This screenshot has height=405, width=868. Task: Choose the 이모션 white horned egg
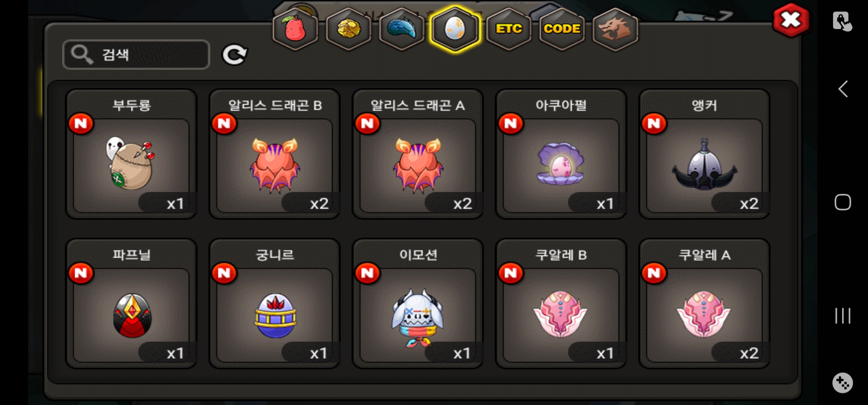coord(418,304)
